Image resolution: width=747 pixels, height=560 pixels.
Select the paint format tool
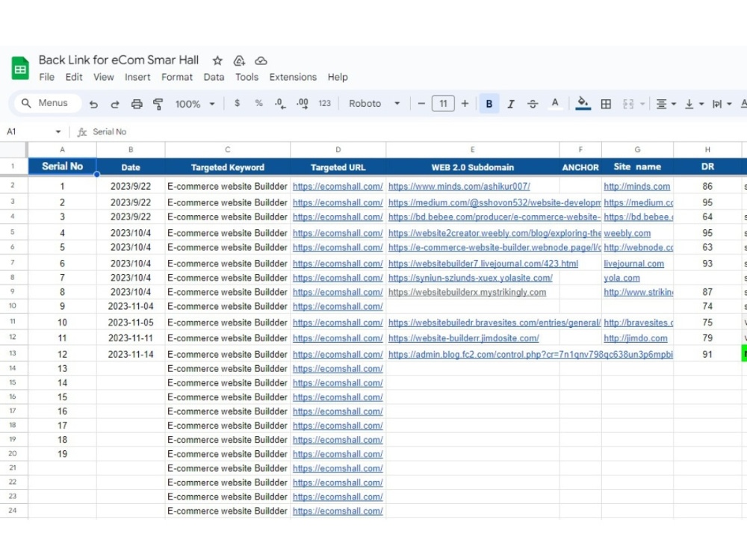tap(158, 104)
